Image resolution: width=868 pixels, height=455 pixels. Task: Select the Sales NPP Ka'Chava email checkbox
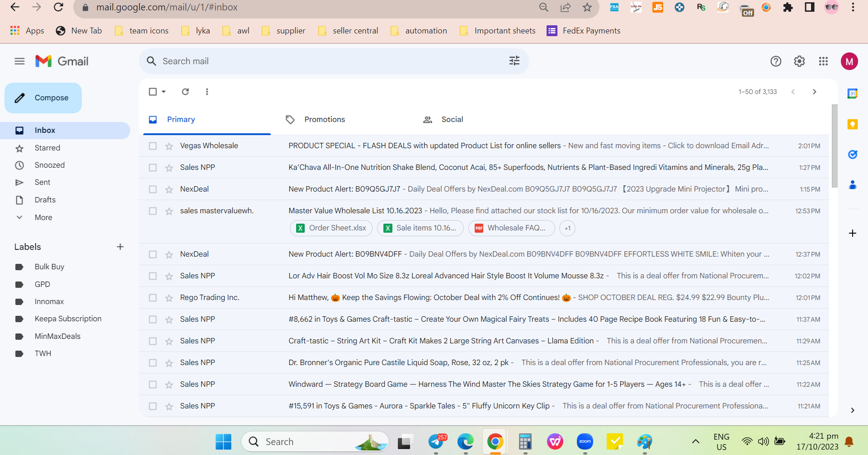tap(153, 168)
